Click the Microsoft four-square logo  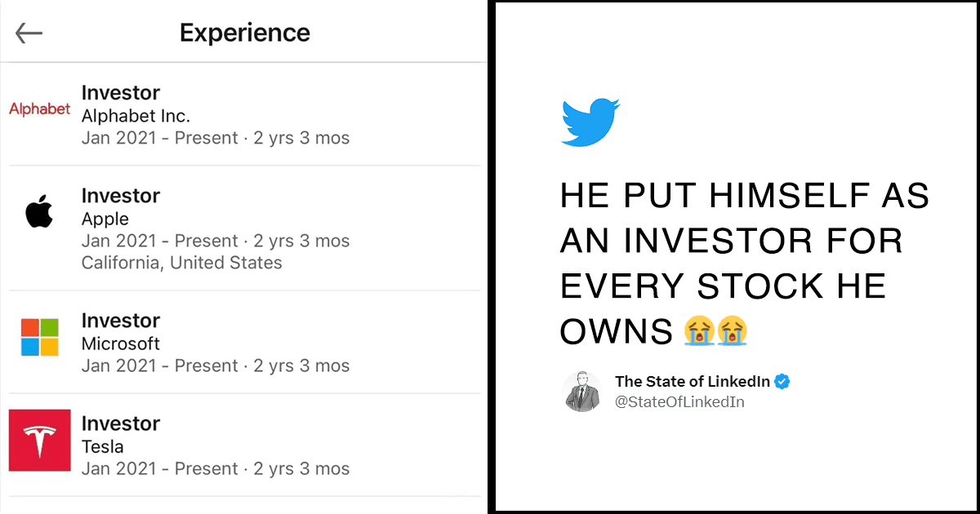point(38,337)
